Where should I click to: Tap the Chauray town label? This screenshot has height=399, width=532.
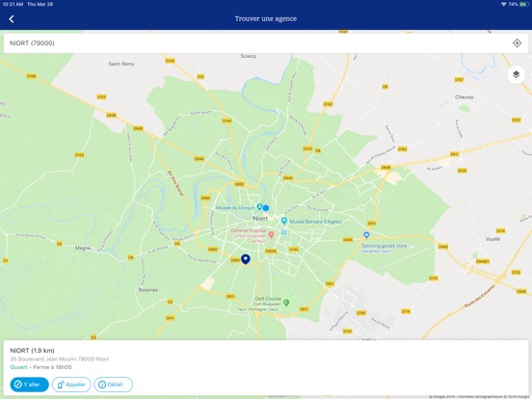(x=464, y=97)
